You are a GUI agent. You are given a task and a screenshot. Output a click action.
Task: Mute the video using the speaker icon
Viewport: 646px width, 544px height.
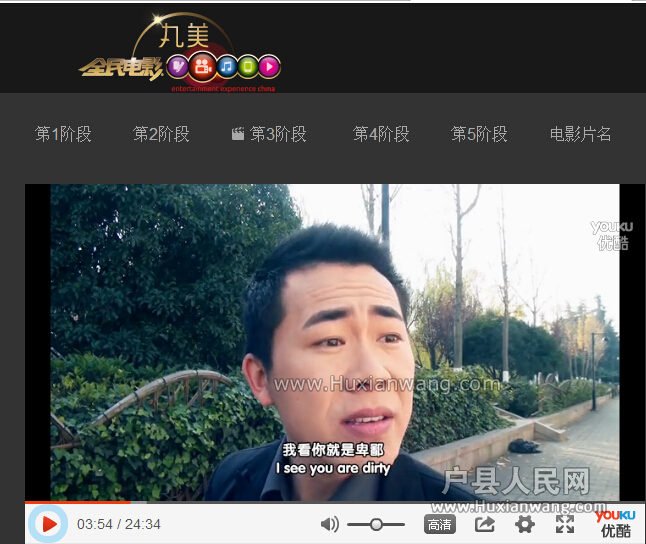click(330, 524)
